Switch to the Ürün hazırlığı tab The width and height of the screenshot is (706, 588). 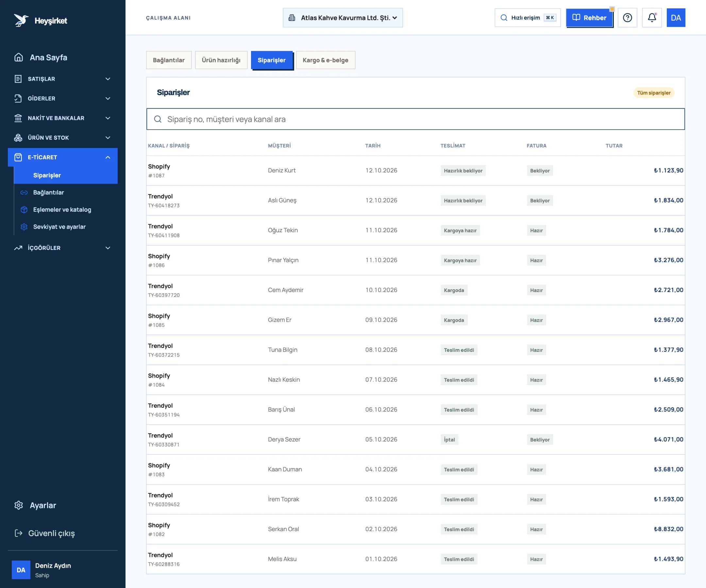tap(221, 60)
